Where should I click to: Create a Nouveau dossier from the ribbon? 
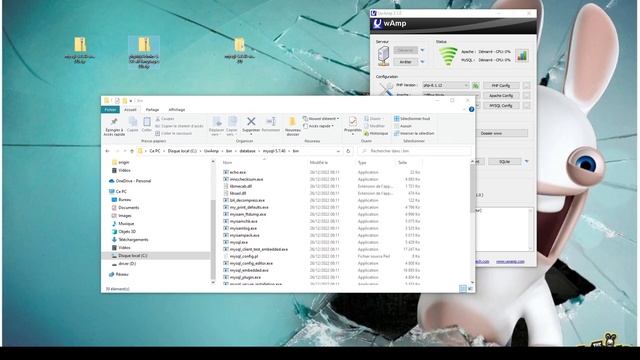293,126
